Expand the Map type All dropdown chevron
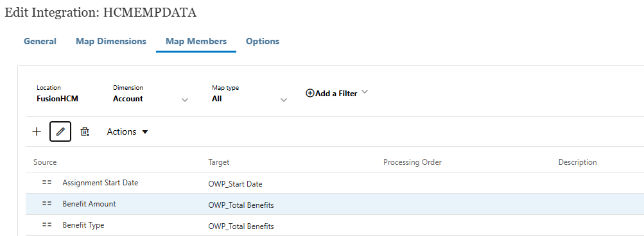644x236 pixels. (x=283, y=100)
